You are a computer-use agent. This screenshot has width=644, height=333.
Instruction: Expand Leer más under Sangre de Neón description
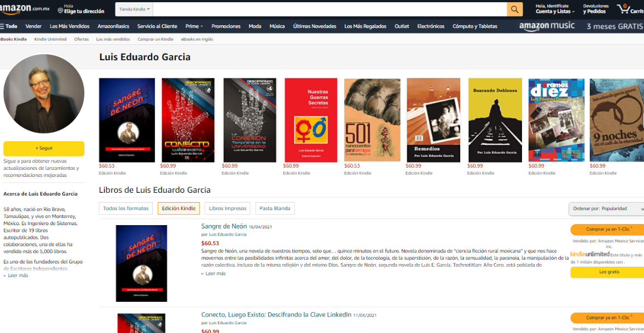(x=213, y=273)
